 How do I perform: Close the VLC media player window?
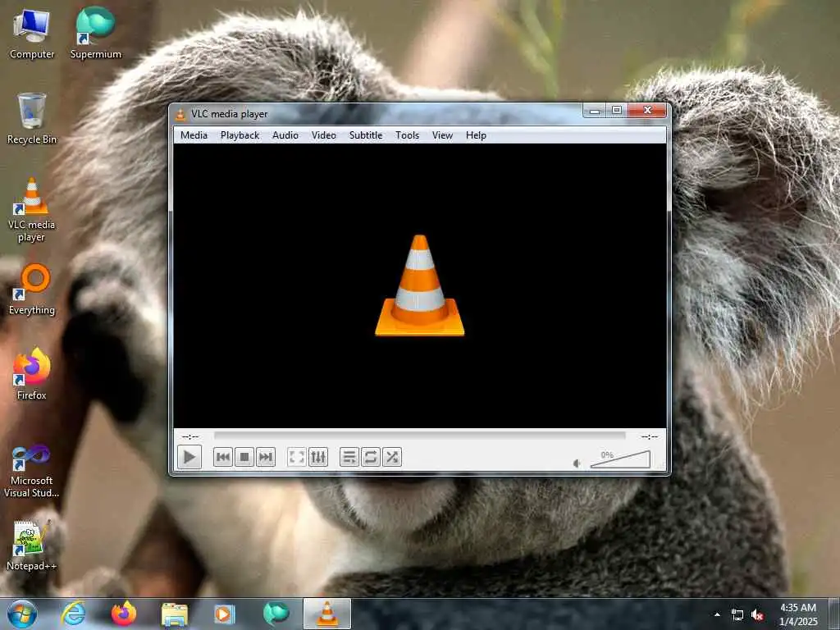pos(647,111)
